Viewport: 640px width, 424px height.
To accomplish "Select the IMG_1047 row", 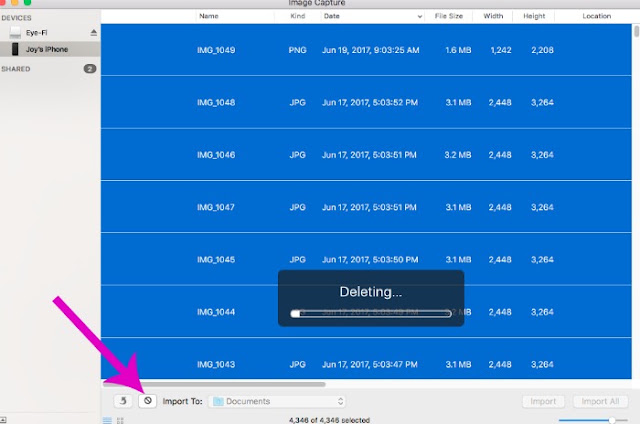I will 366,207.
